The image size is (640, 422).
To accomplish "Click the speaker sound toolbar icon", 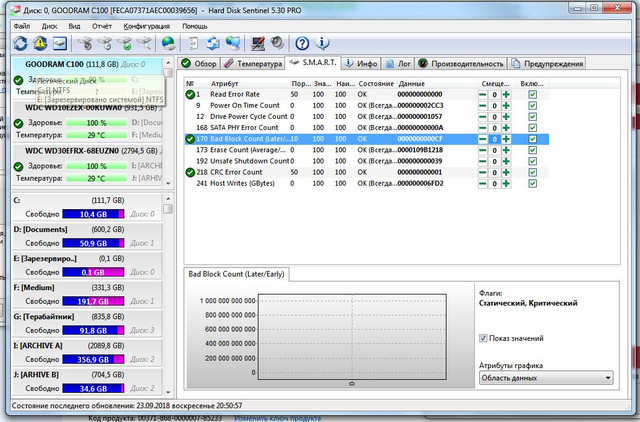I will pyautogui.click(x=277, y=43).
